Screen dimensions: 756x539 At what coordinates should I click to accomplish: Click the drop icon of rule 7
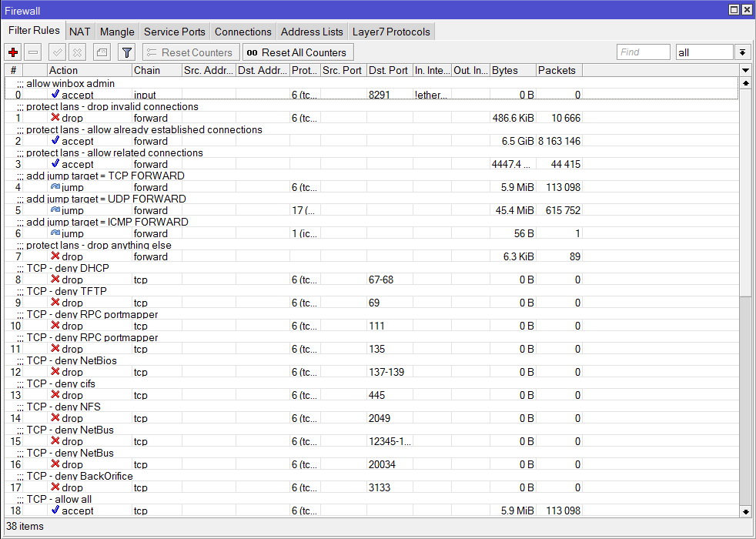[55, 256]
